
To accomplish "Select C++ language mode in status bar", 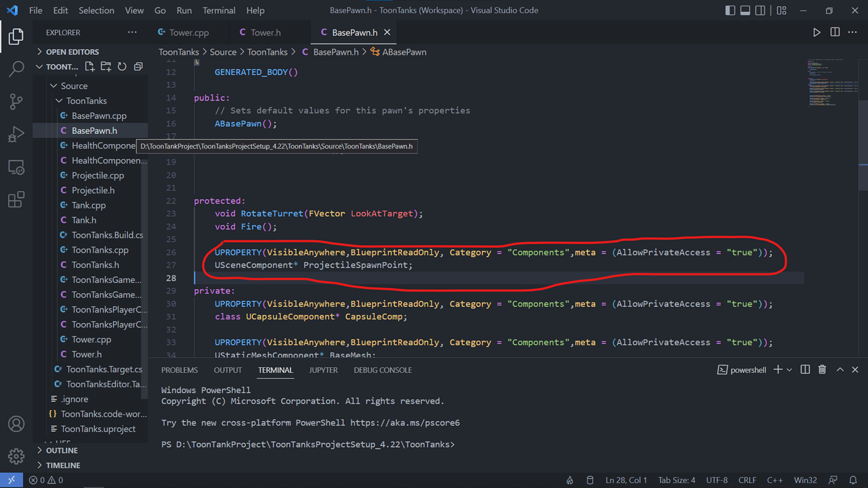I will (x=775, y=480).
